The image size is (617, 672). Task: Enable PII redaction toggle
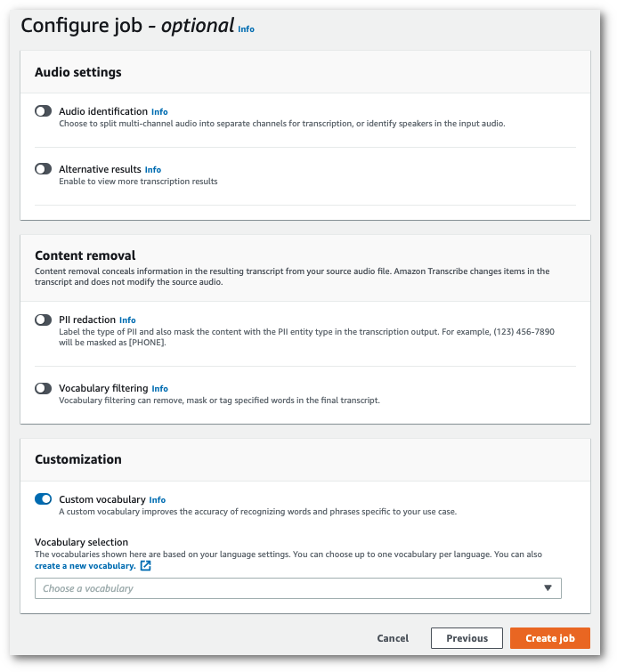(43, 320)
